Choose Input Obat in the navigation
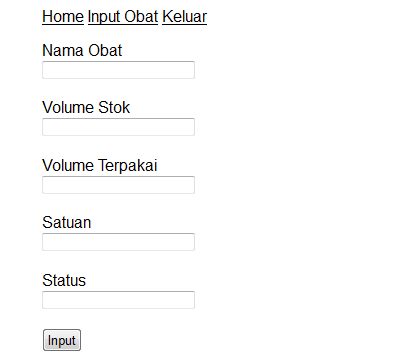 pyautogui.click(x=123, y=17)
